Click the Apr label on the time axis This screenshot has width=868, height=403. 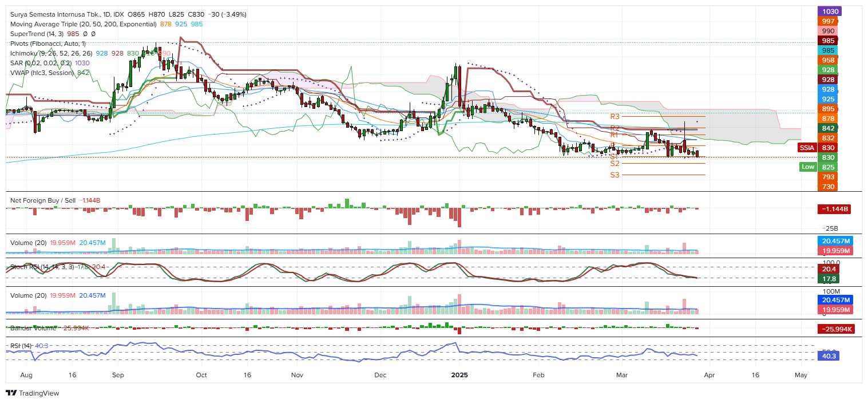click(710, 375)
